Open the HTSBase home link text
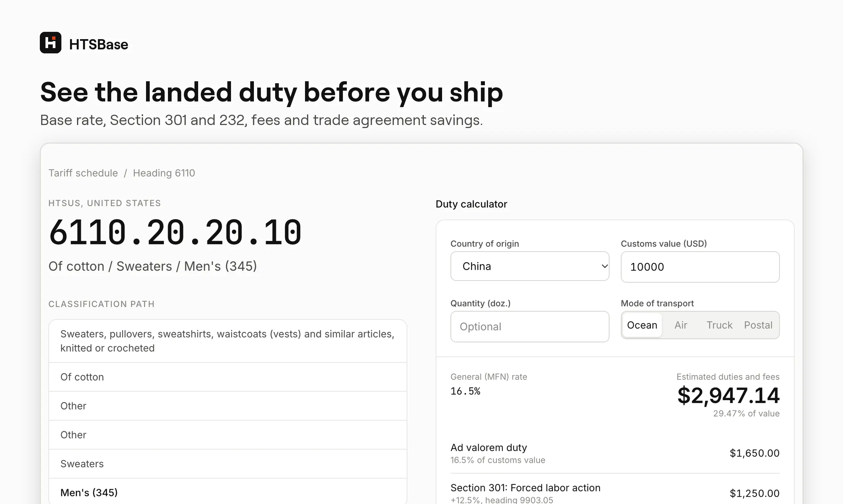 tap(99, 44)
